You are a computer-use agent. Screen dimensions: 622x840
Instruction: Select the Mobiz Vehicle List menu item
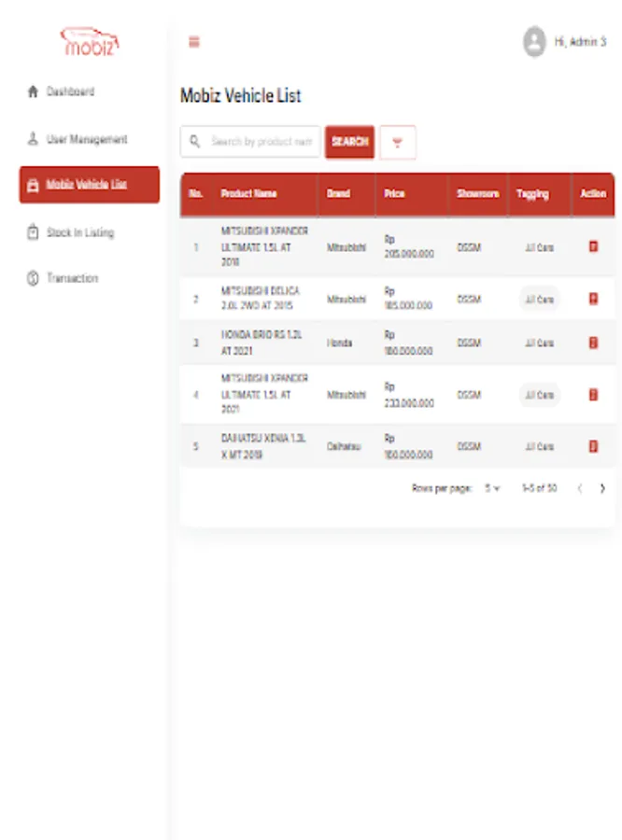tap(89, 185)
